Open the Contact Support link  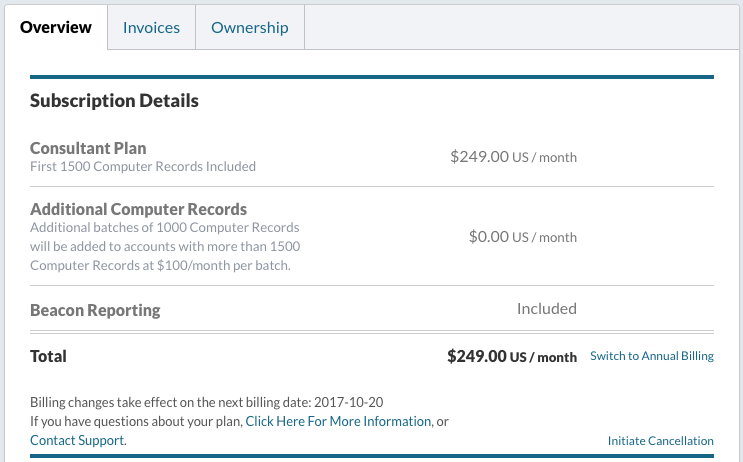(78, 440)
